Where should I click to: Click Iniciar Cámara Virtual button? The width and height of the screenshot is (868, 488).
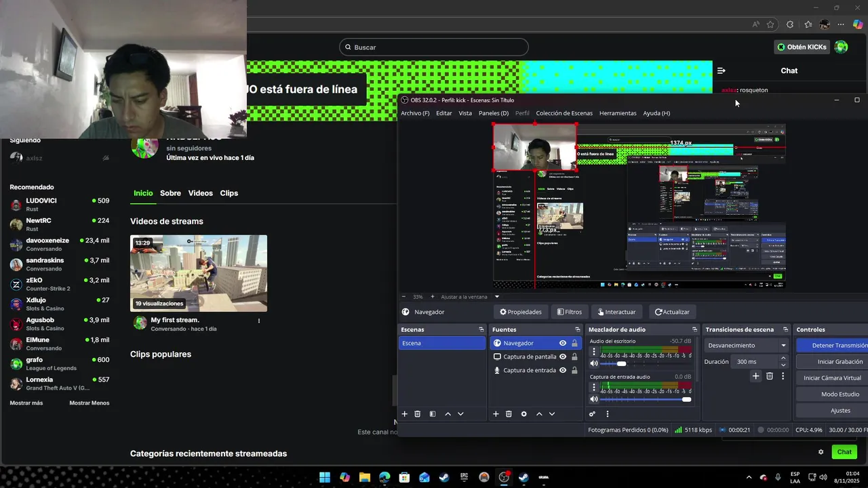point(832,378)
